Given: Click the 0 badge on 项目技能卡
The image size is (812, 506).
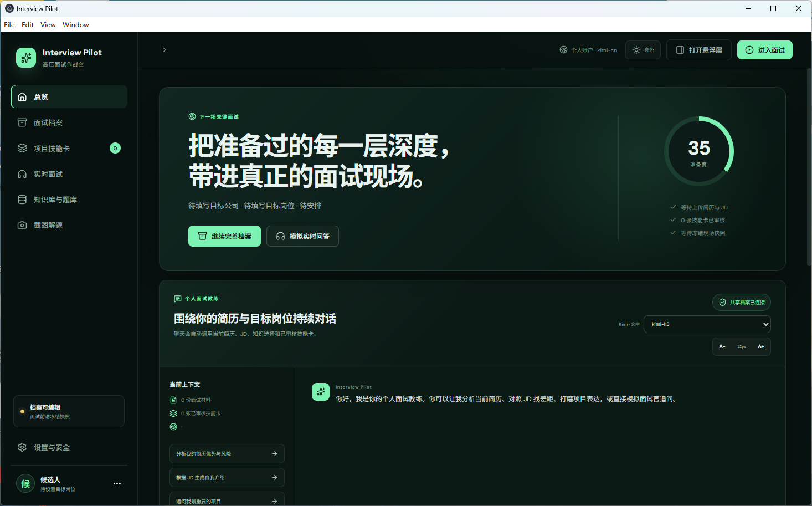Looking at the screenshot, I should (x=115, y=148).
